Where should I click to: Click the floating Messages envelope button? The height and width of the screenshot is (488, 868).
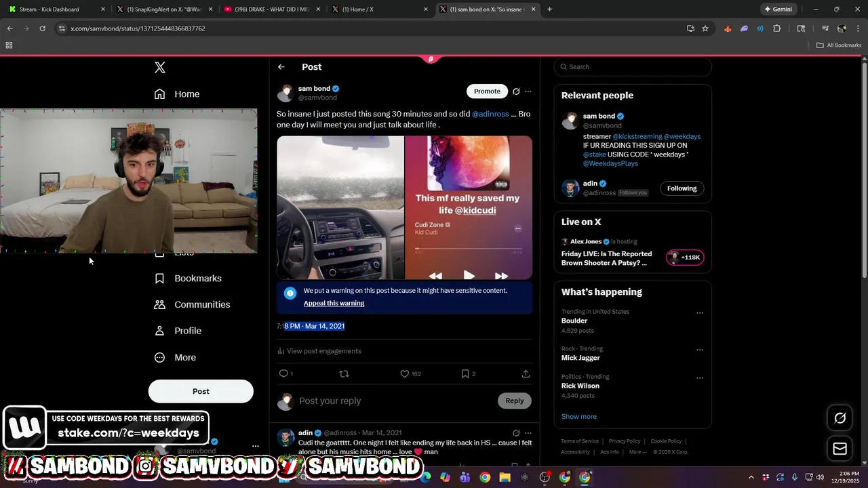click(840, 449)
